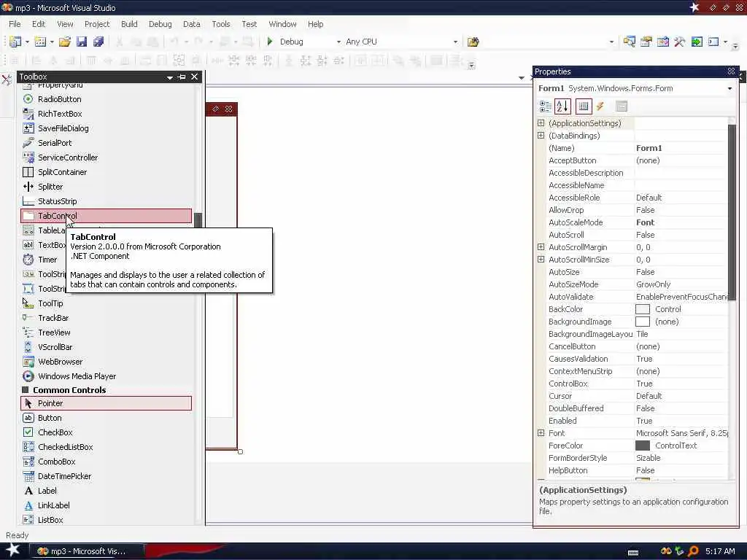Expand the ApplicationSettings property node
This screenshot has width=747, height=560.
(x=541, y=122)
